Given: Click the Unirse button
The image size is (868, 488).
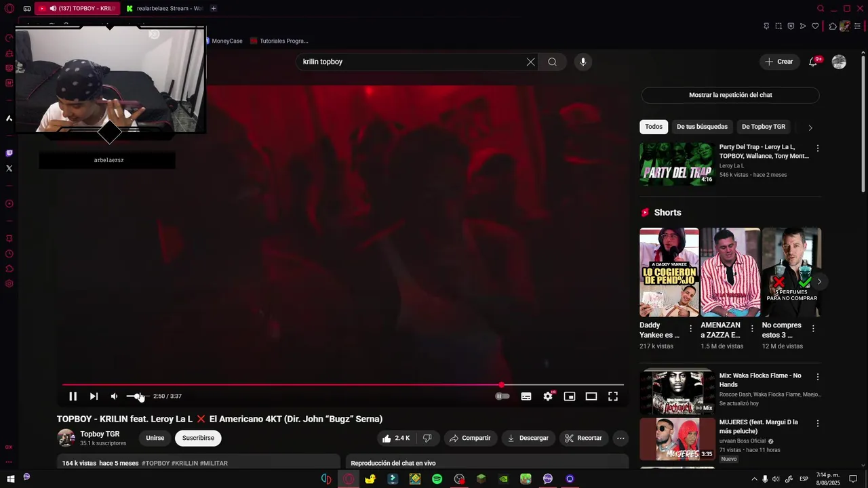Looking at the screenshot, I should coord(155,439).
